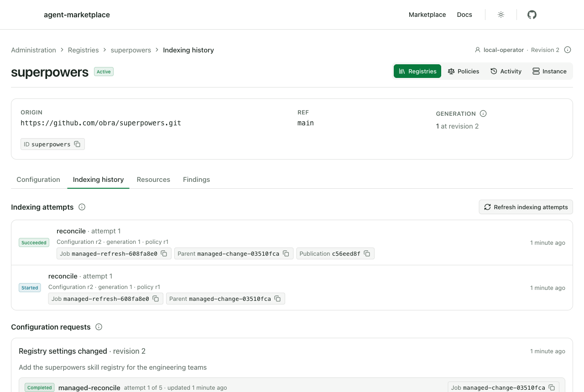Click the info icon beside Revision 2
This screenshot has width=584, height=392.
click(568, 50)
